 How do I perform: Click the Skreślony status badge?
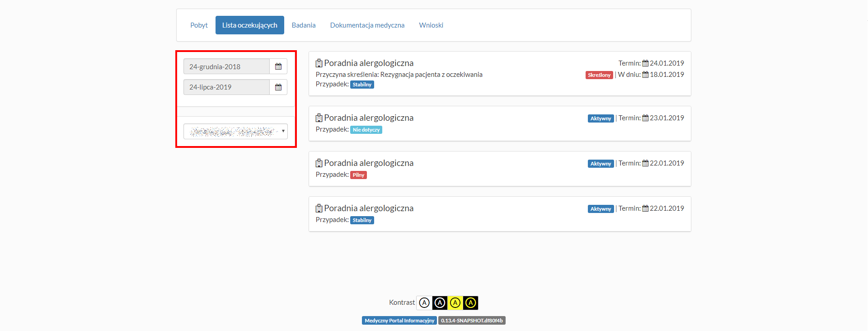[x=599, y=75]
